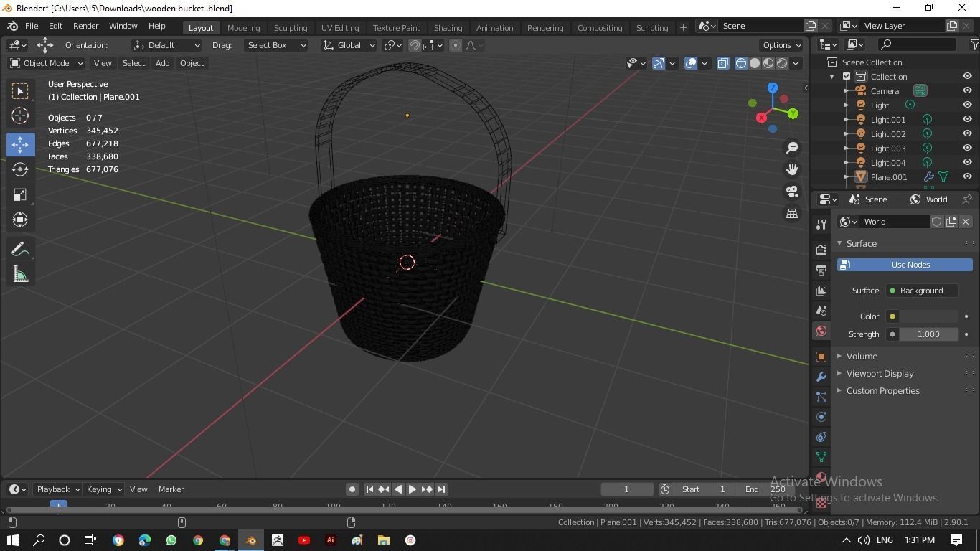This screenshot has height=551, width=980.
Task: Open the Scene properties tab
Action: (x=821, y=310)
